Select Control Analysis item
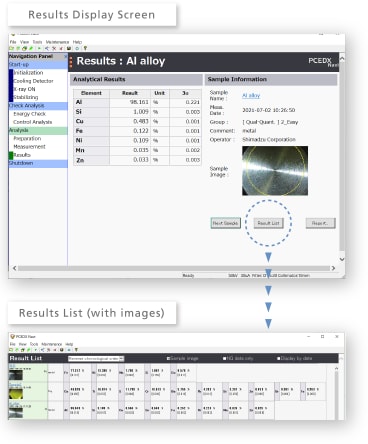 tap(33, 122)
